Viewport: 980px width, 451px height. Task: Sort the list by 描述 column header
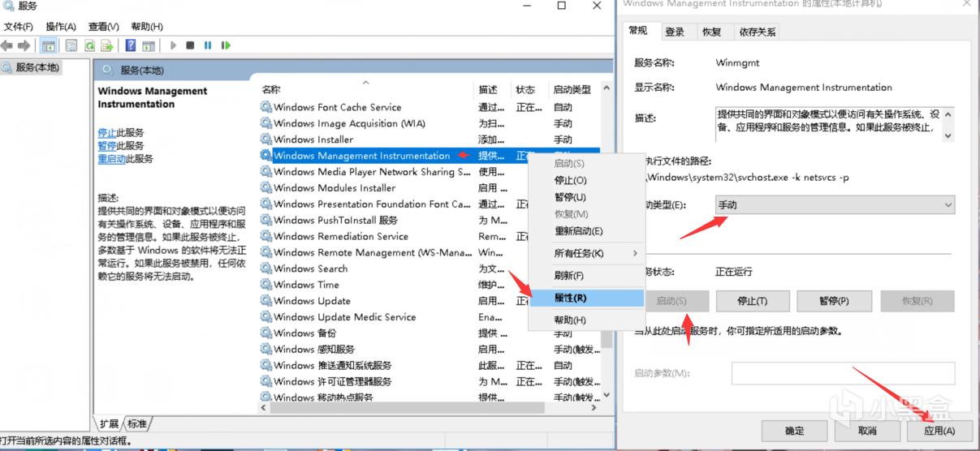(x=494, y=89)
